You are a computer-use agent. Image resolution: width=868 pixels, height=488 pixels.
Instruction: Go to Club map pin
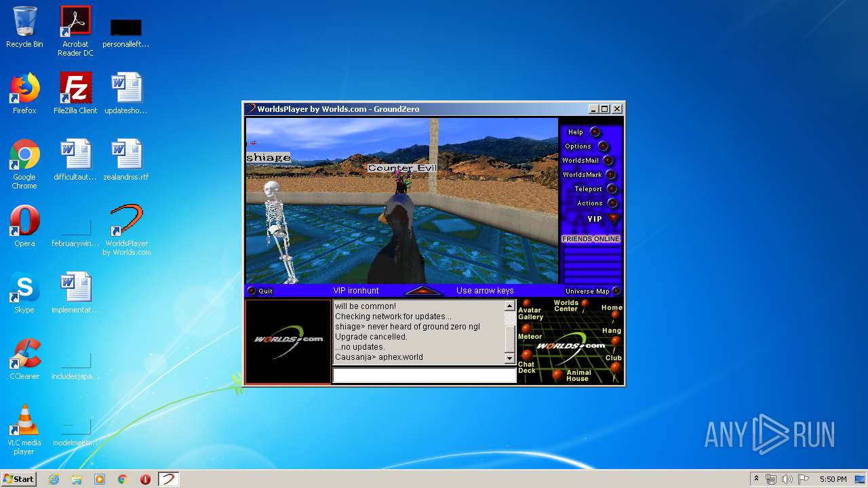coord(615,367)
